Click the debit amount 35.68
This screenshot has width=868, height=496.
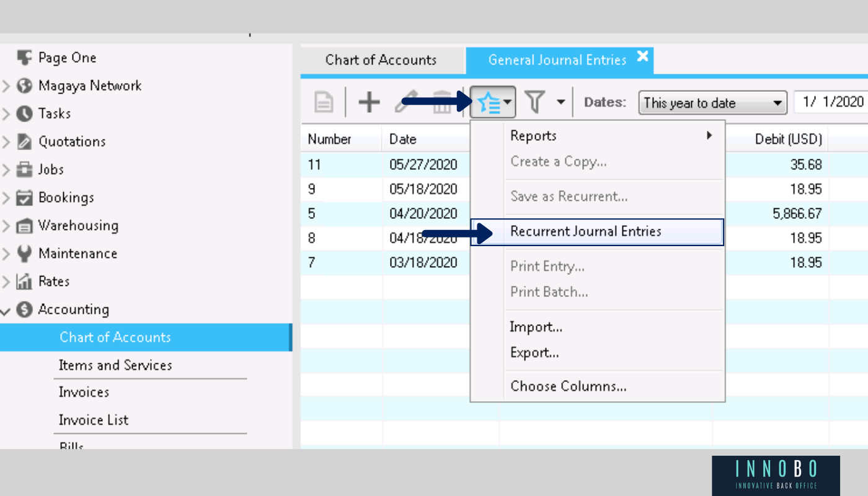(806, 165)
